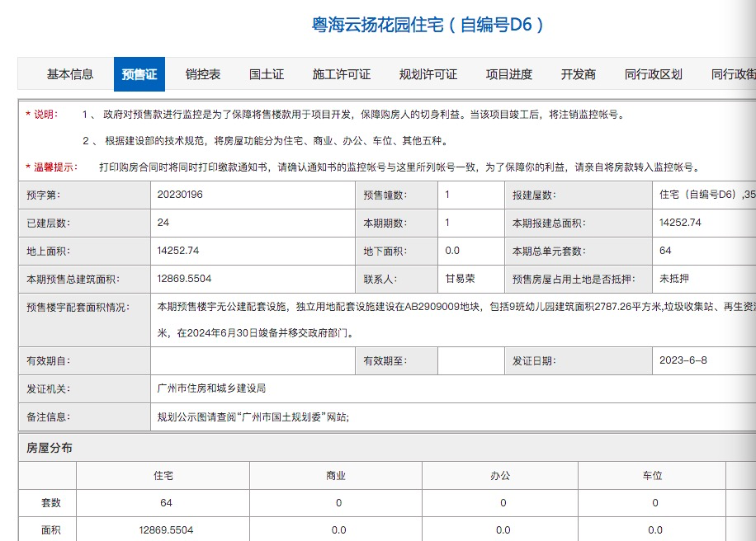Select the 销控表 tab

click(202, 74)
